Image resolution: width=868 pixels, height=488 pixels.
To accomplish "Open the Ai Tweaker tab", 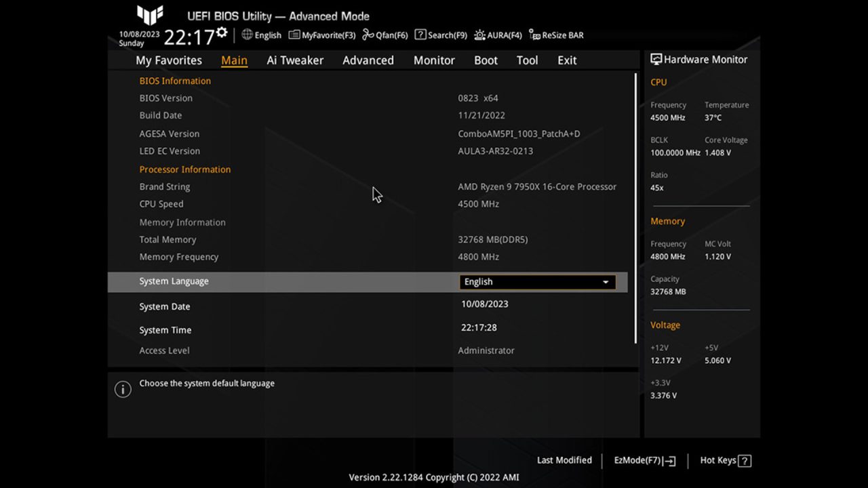I will (295, 60).
